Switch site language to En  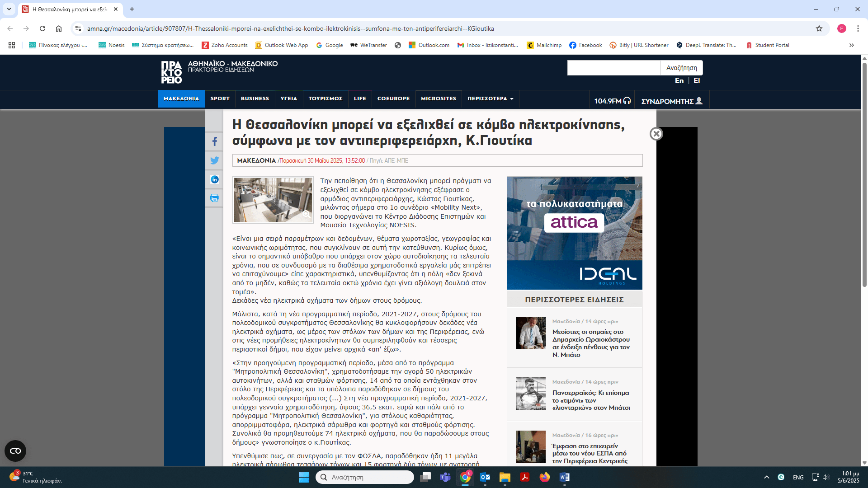[x=679, y=80]
